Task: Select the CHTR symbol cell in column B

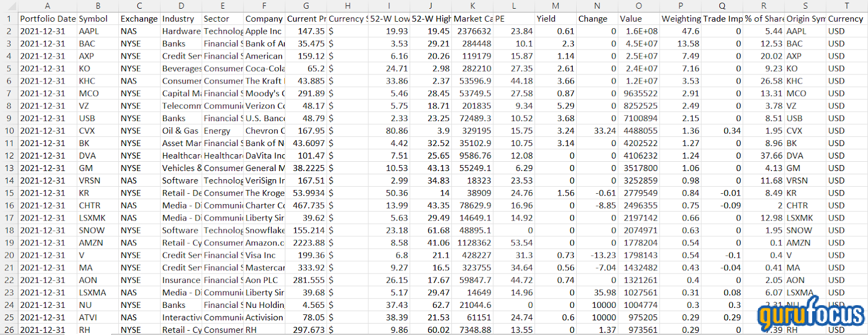Action: coord(98,206)
